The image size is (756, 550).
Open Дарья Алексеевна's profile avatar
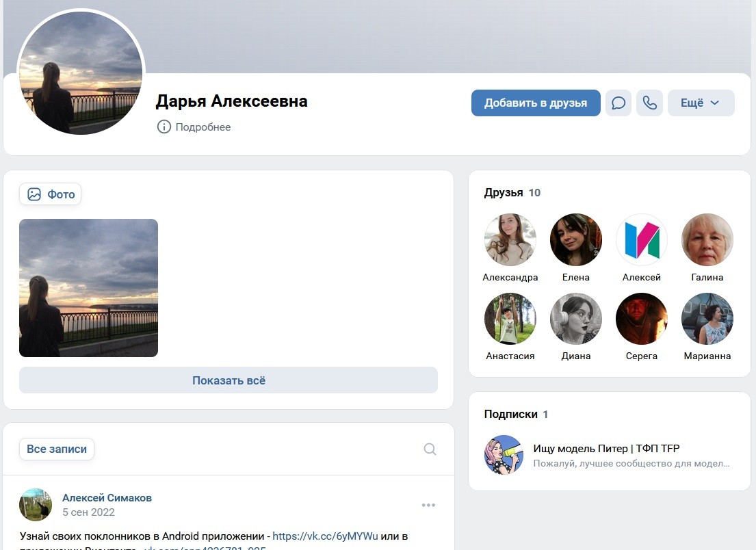[81, 73]
